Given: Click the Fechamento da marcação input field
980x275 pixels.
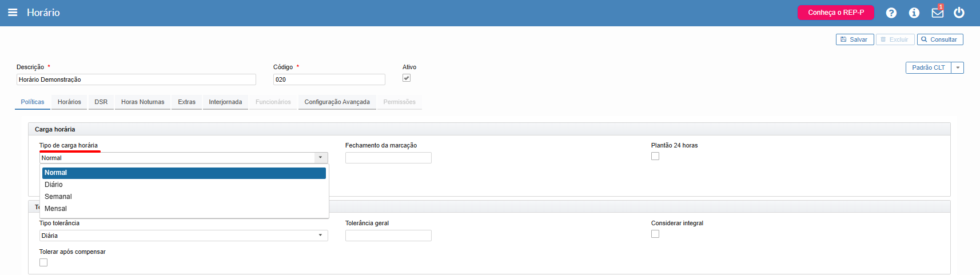Looking at the screenshot, I should [x=388, y=158].
